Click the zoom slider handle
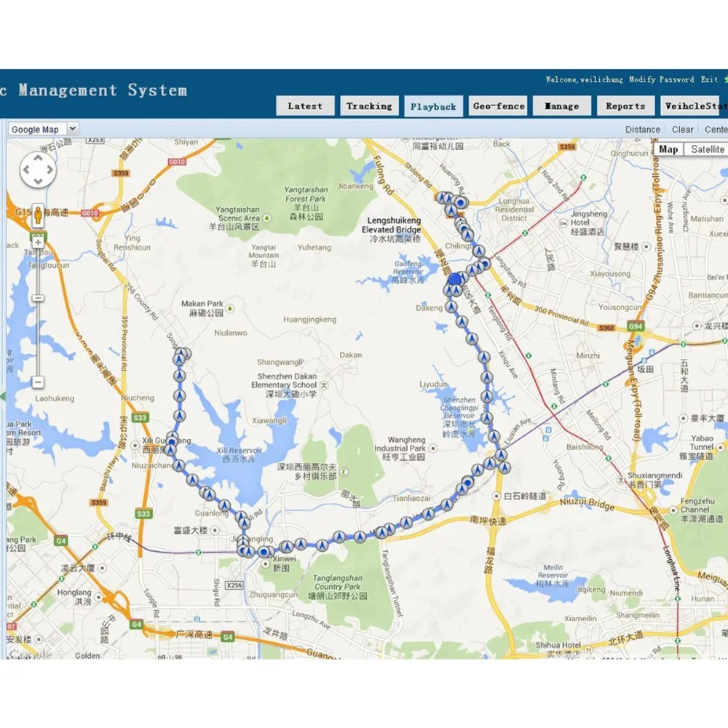The image size is (728, 728). pyautogui.click(x=38, y=298)
